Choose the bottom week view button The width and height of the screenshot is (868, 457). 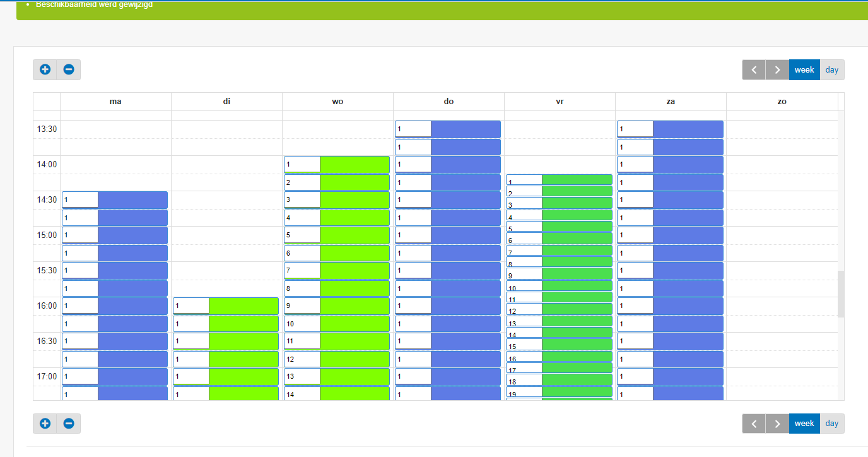coord(804,424)
